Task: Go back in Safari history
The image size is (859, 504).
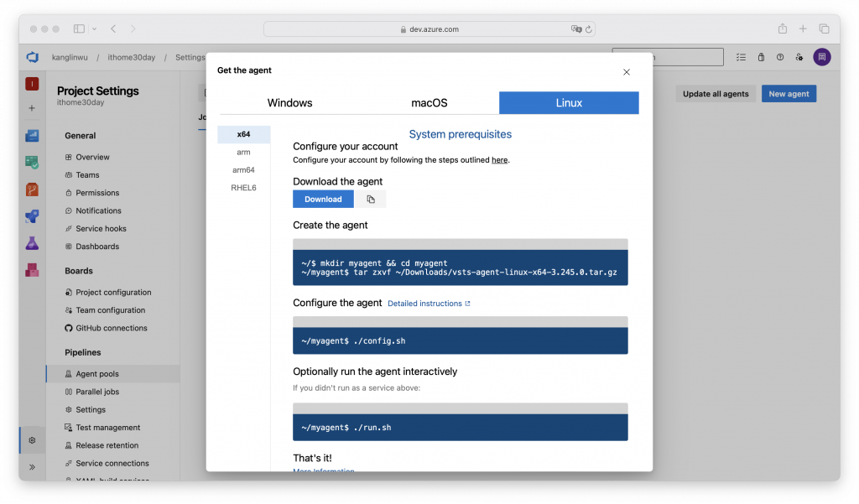Action: pyautogui.click(x=113, y=29)
